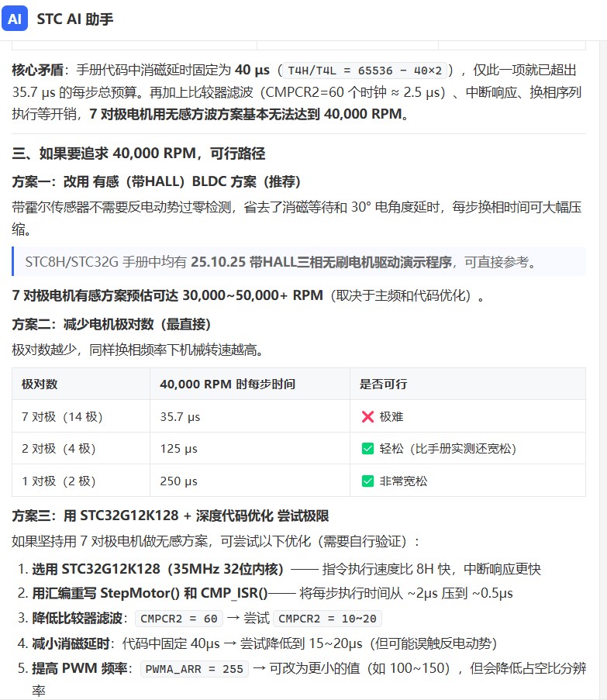Click the heading 方案三：用 STC32G12K128 + 深度代码优化

pyautogui.click(x=171, y=516)
